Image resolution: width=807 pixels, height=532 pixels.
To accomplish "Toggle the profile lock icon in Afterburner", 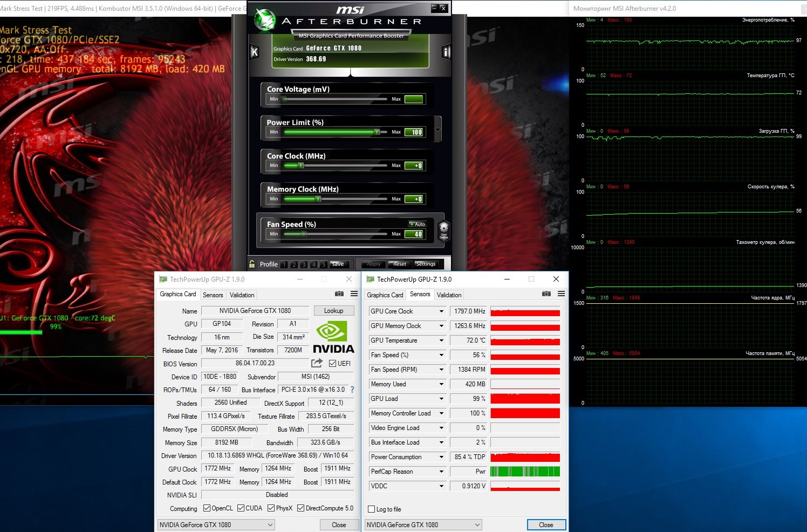I will point(252,264).
